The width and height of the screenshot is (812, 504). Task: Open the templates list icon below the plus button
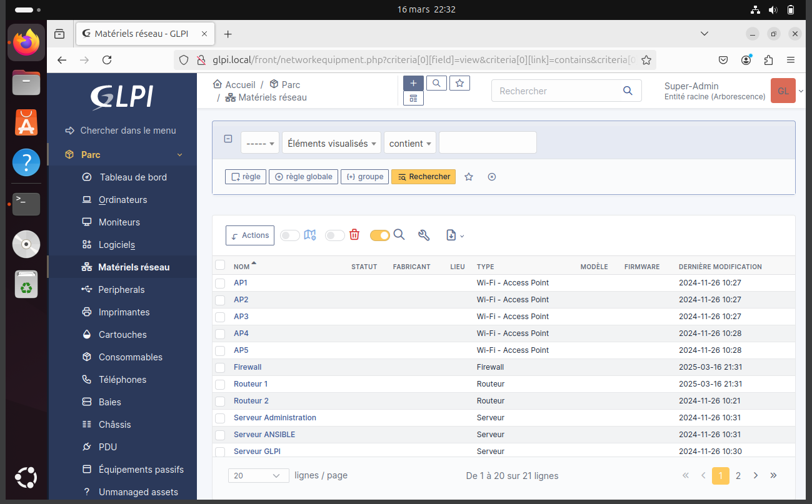pyautogui.click(x=413, y=99)
